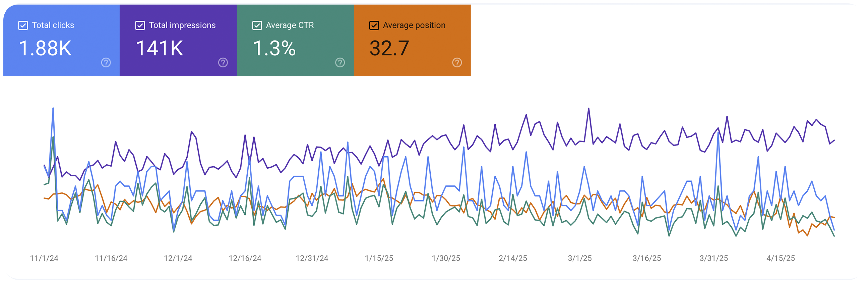The height and width of the screenshot is (285, 868).
Task: Select the 12/1/24 axis date
Action: click(x=178, y=259)
